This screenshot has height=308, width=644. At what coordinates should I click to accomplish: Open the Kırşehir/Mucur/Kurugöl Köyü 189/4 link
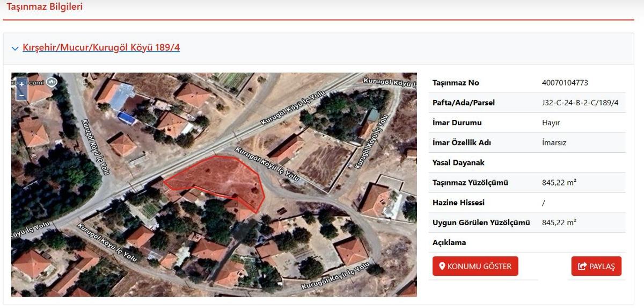point(101,48)
